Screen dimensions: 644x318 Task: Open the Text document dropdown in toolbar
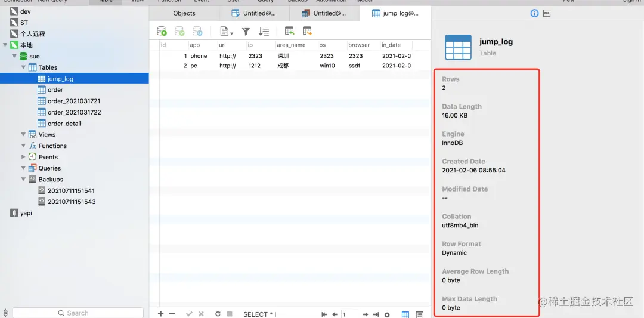pyautogui.click(x=227, y=31)
